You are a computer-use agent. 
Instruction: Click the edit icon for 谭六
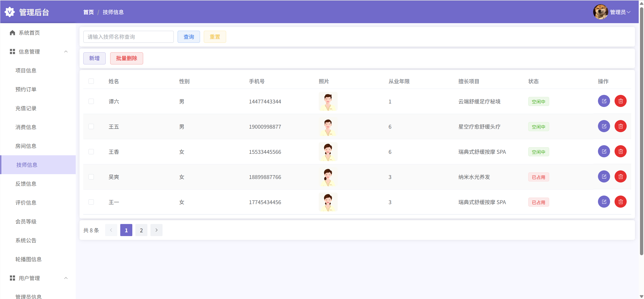point(604,101)
